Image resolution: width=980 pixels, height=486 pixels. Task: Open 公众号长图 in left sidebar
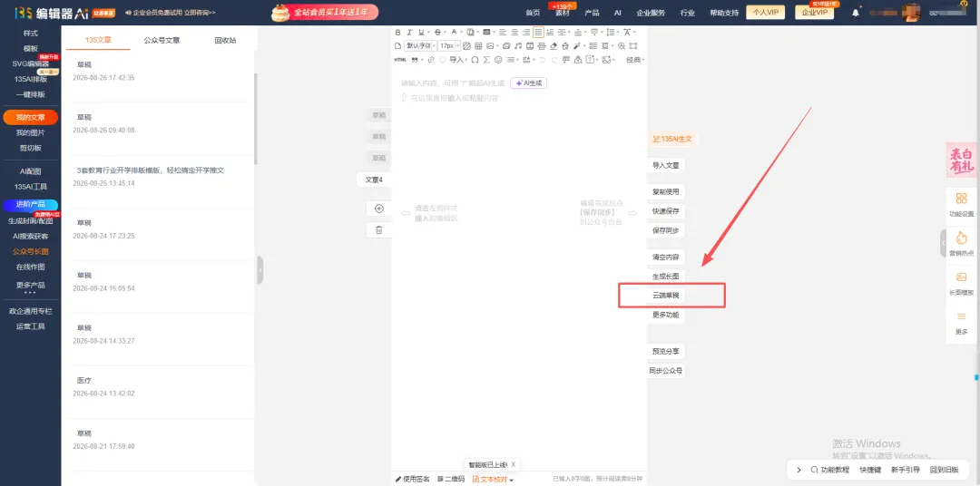(31, 252)
